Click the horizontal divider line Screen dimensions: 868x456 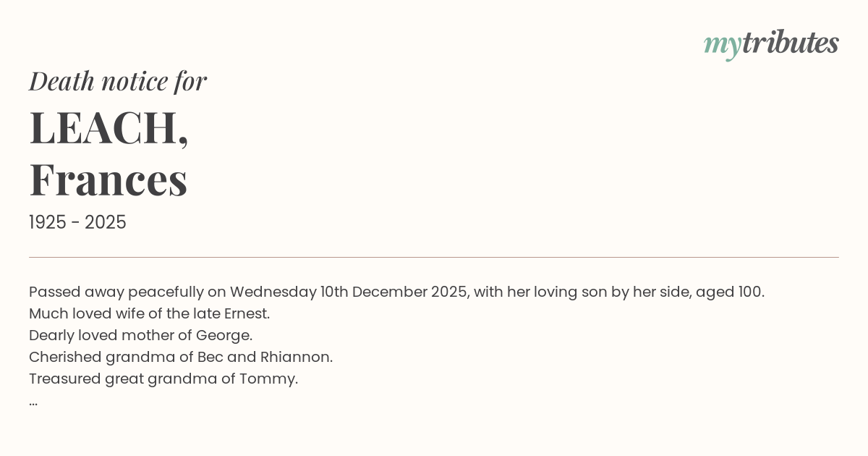pos(434,257)
